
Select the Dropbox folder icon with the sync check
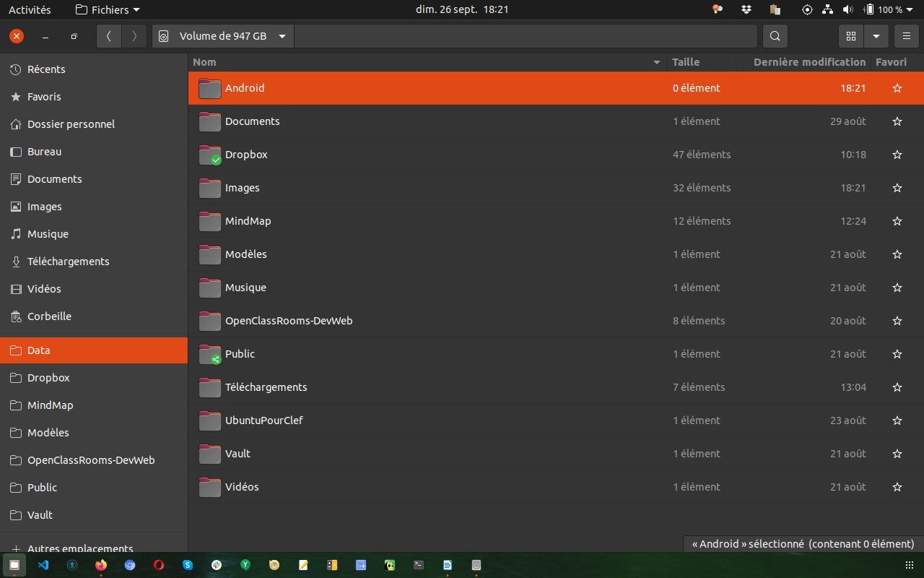click(x=210, y=155)
